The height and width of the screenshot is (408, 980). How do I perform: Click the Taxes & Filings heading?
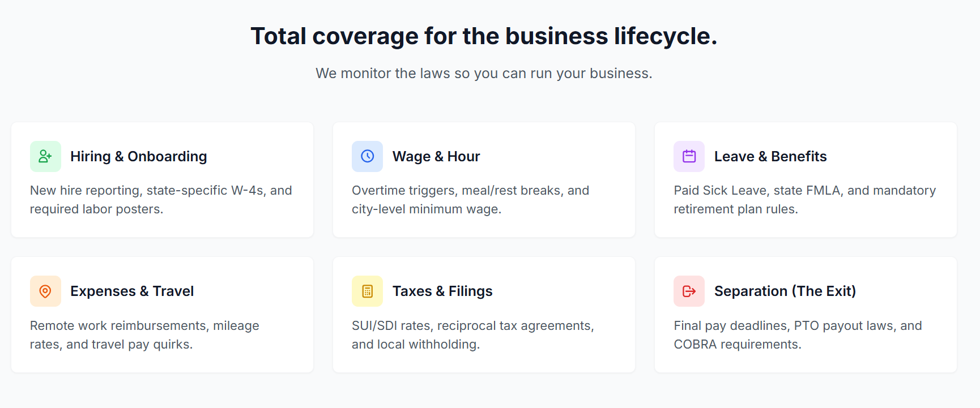click(x=442, y=291)
